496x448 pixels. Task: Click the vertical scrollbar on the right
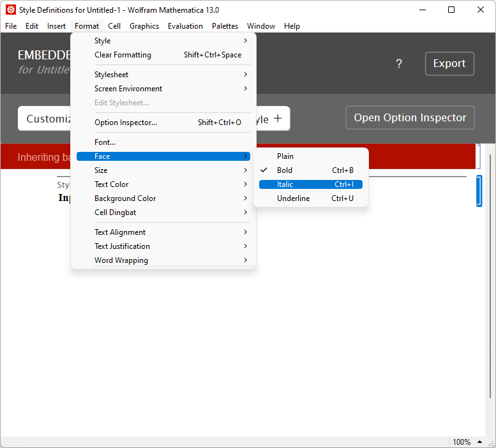[489, 287]
